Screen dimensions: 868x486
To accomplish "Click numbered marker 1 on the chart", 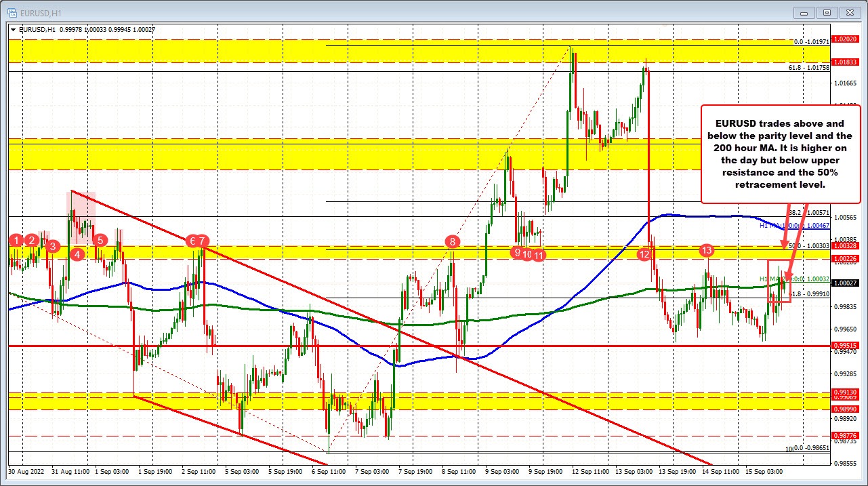I will click(x=16, y=241).
